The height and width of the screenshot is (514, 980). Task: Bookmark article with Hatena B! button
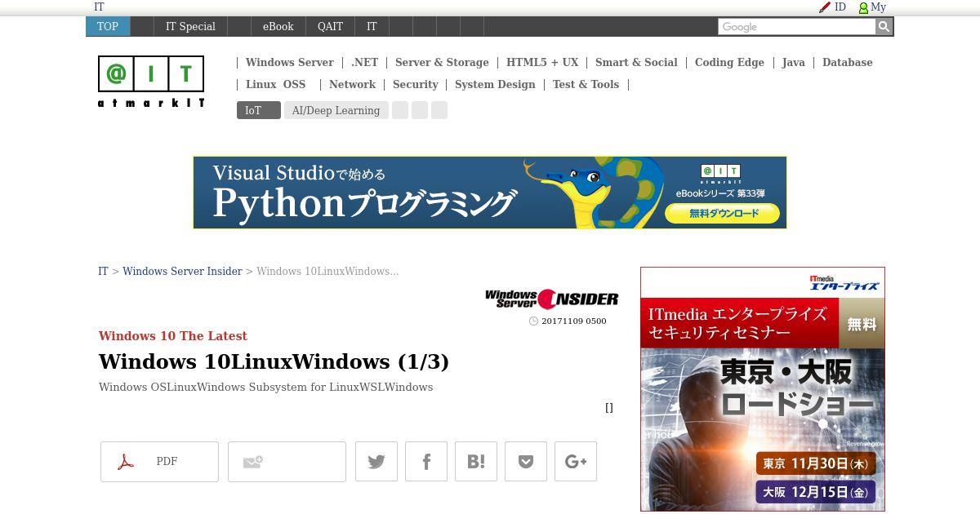[476, 462]
